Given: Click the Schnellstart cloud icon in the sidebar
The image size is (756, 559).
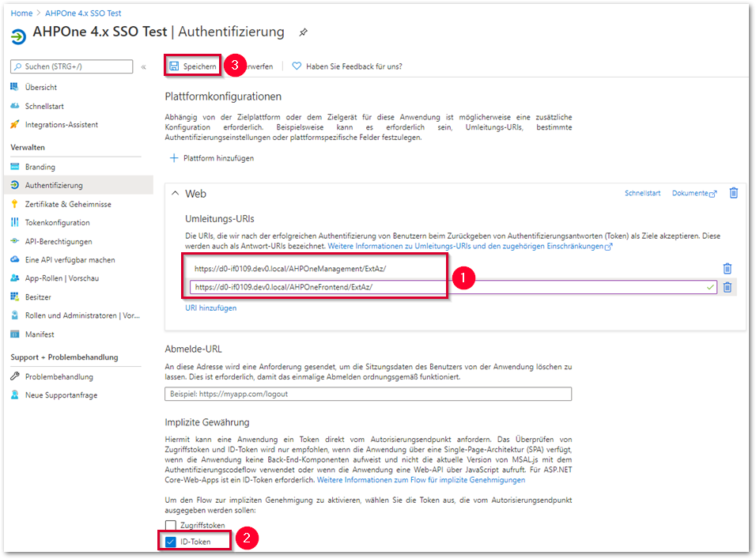Looking at the screenshot, I should coord(14,105).
